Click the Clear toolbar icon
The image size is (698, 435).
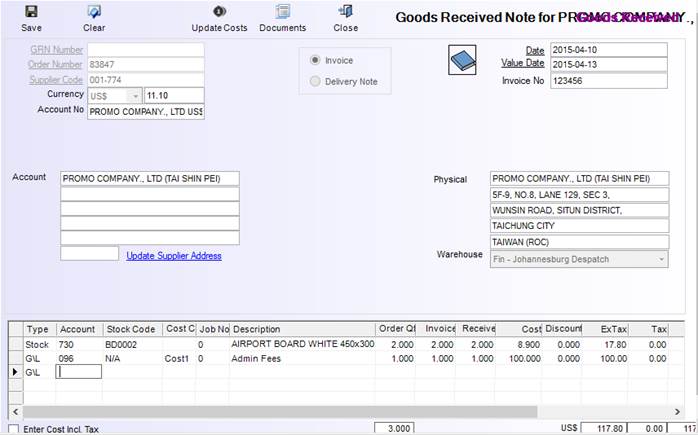(x=94, y=12)
